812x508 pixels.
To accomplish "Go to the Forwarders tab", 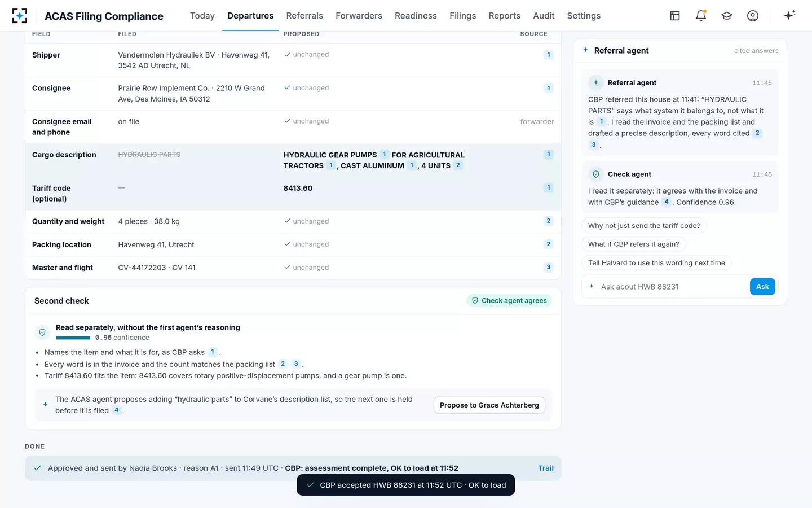I will click(359, 16).
